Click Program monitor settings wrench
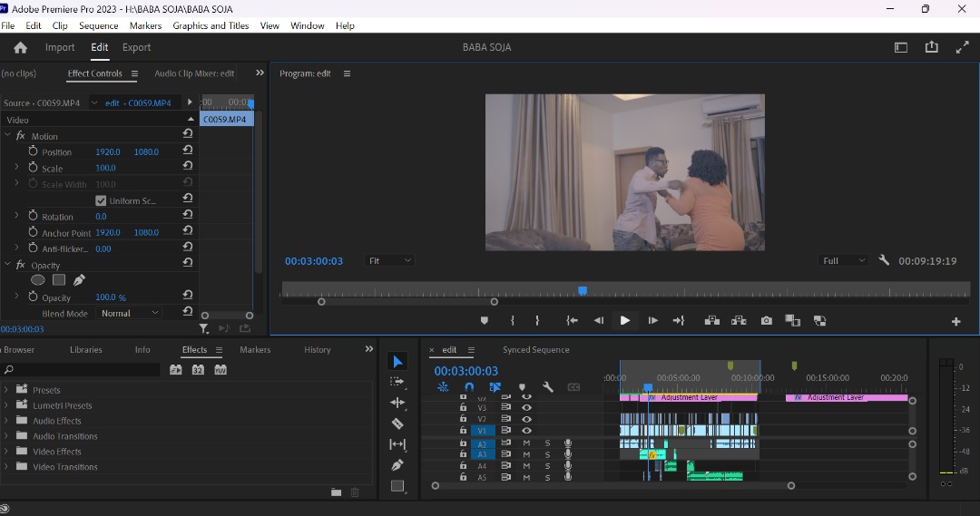Viewport: 980px width, 516px height. tap(884, 260)
